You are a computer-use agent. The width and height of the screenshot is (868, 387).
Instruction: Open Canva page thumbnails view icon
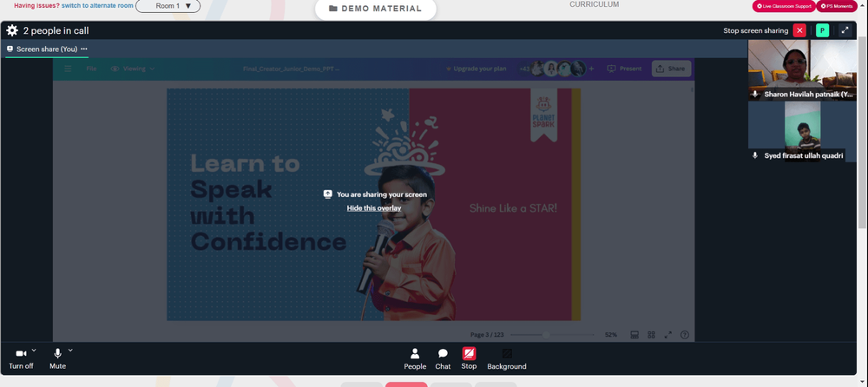(635, 334)
